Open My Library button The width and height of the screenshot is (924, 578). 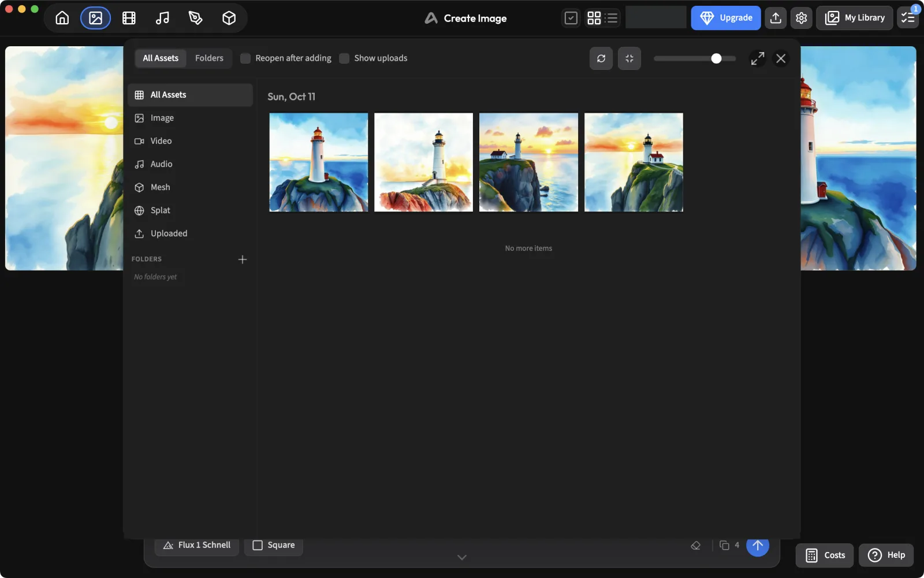[x=855, y=18]
